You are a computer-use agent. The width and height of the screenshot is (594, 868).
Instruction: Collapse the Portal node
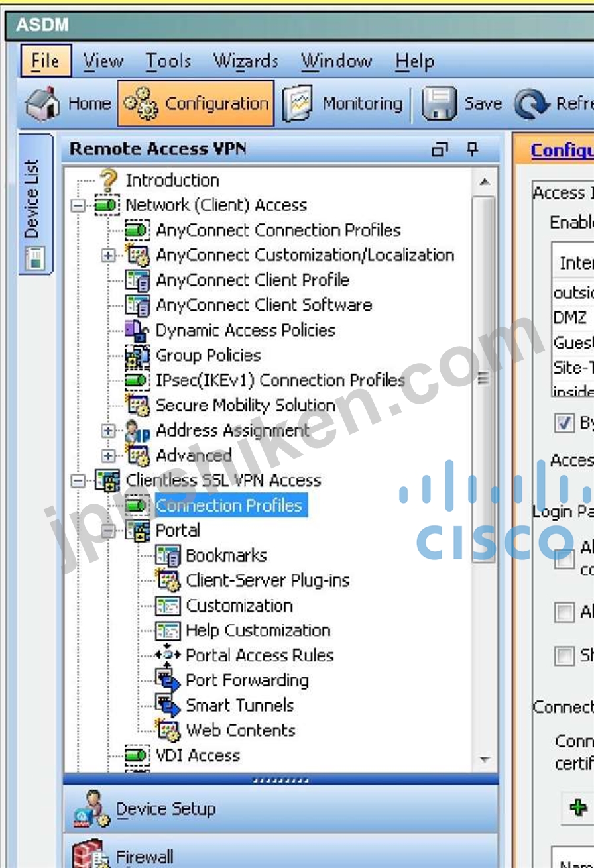(109, 531)
